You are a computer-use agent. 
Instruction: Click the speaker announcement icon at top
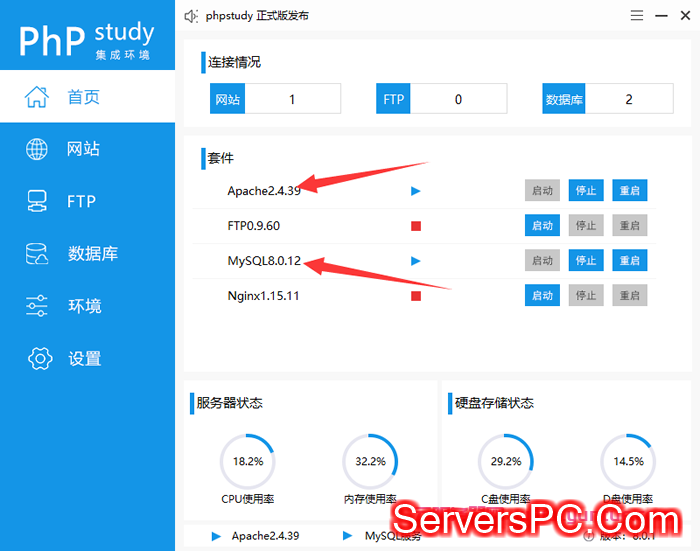coord(192,16)
